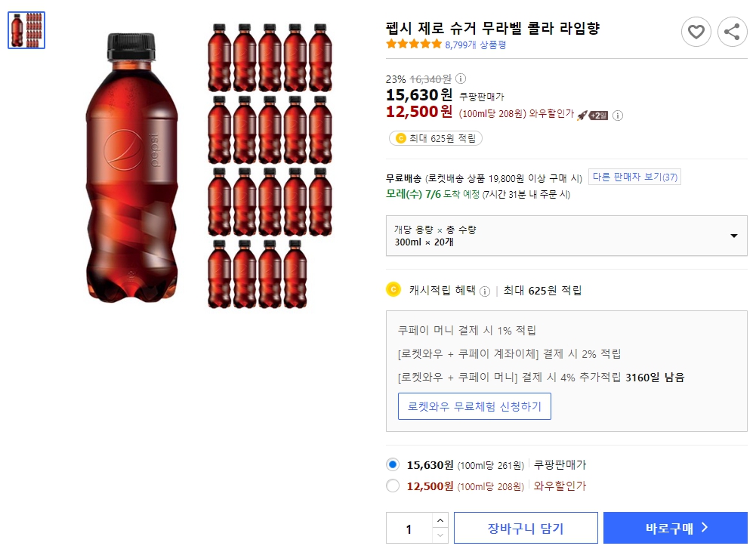Viewport: 756px width, 552px height.
Task: Add item to cart with 장바구니 담기
Action: [526, 529]
